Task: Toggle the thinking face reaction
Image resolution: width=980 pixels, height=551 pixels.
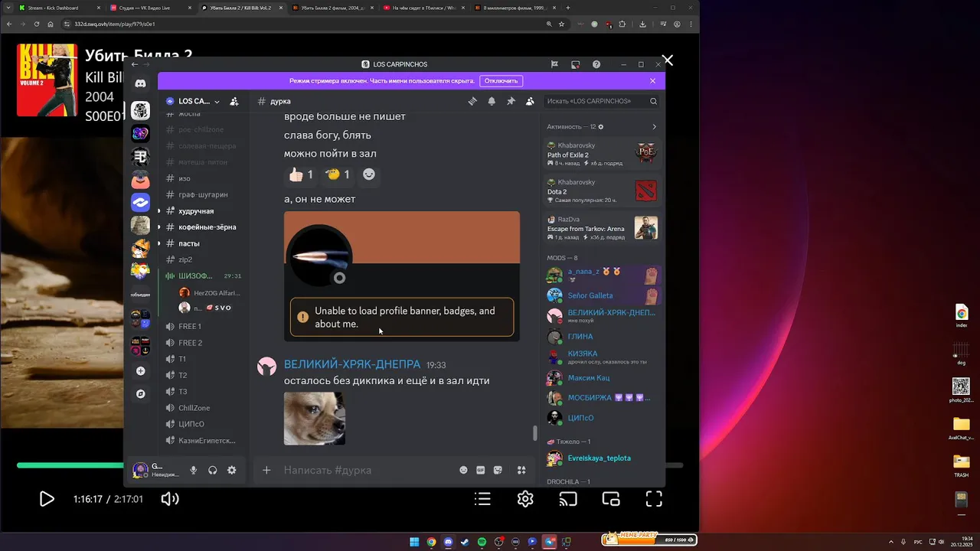Action: click(337, 174)
